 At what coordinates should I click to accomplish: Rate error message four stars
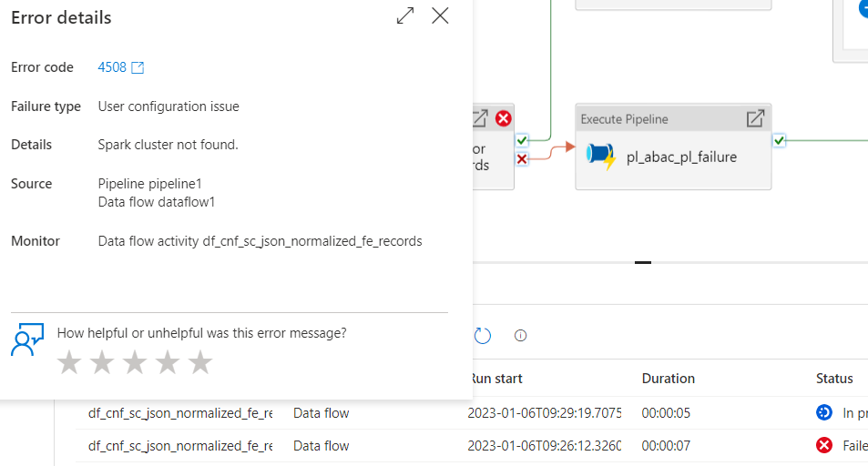pyautogui.click(x=168, y=362)
